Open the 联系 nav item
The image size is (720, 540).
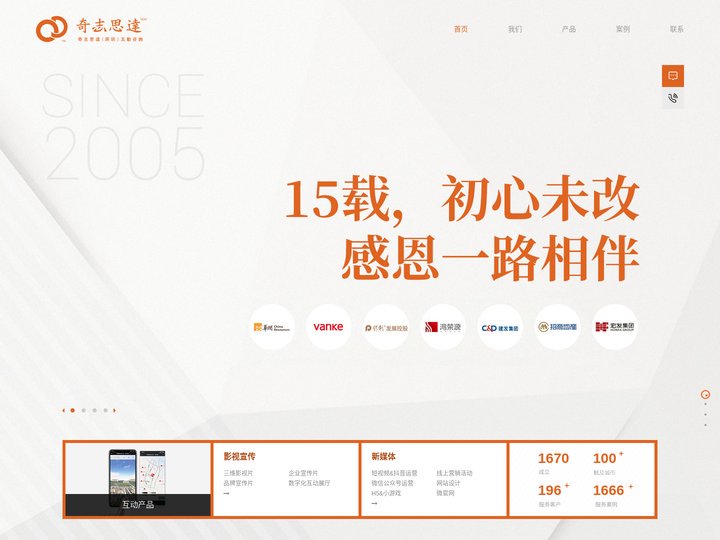click(676, 29)
